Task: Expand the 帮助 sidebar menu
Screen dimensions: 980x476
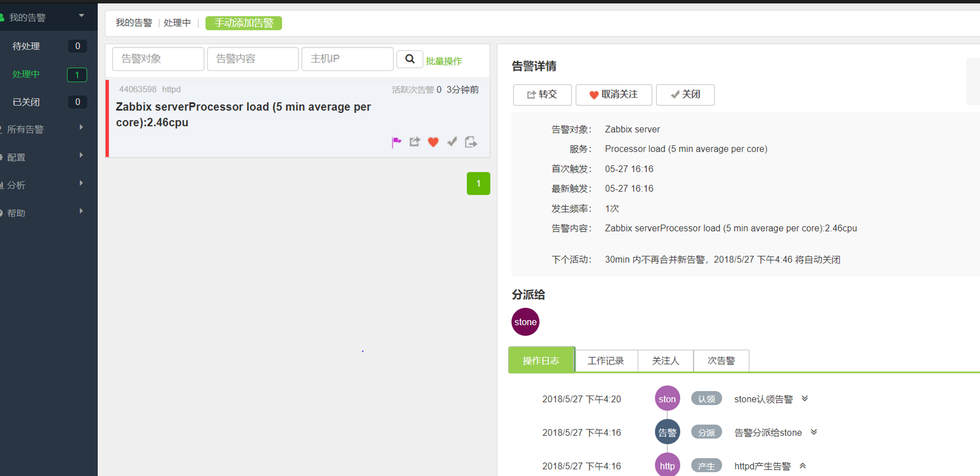Action: tap(81, 211)
